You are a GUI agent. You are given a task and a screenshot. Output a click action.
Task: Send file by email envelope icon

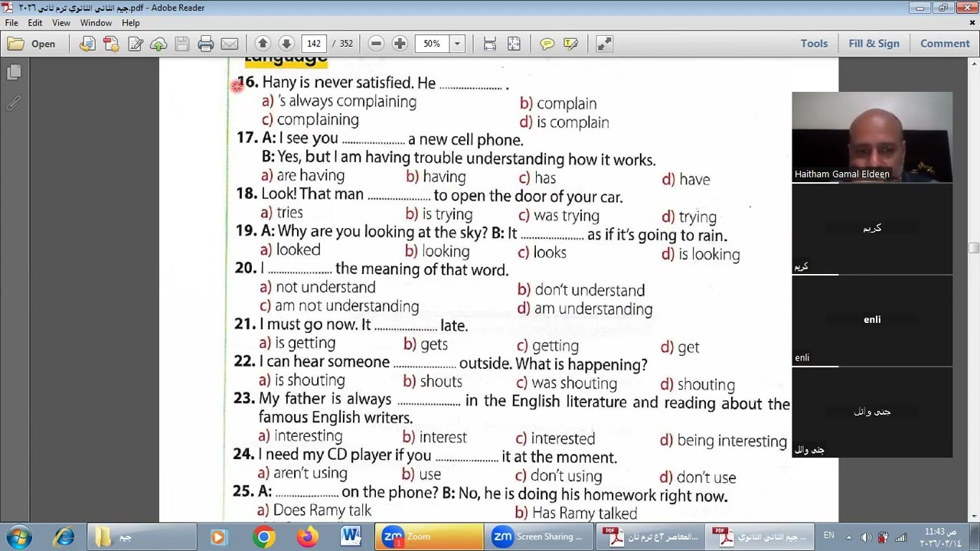pos(229,44)
